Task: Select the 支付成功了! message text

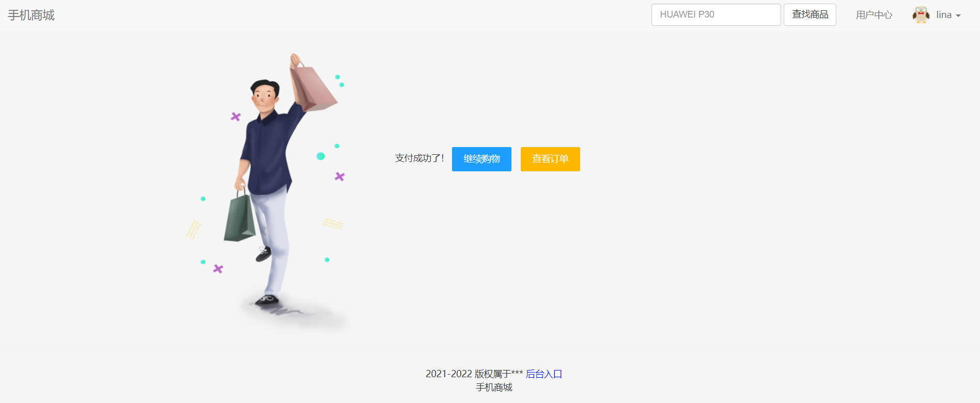Action: (419, 158)
